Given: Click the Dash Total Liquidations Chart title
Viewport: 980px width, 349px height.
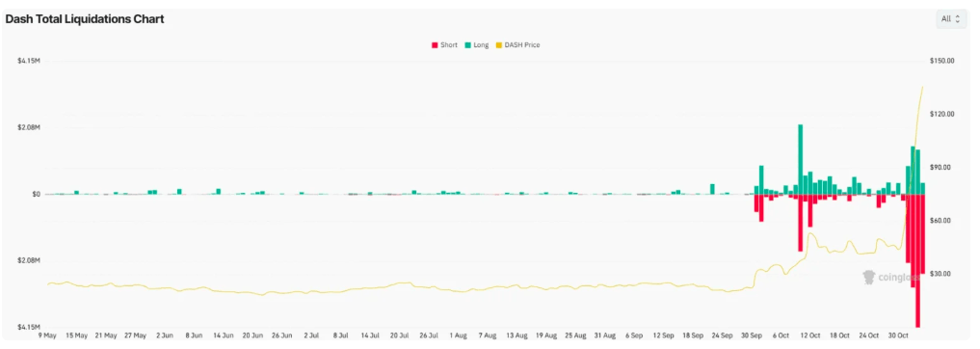Looking at the screenshot, I should pyautogui.click(x=85, y=19).
